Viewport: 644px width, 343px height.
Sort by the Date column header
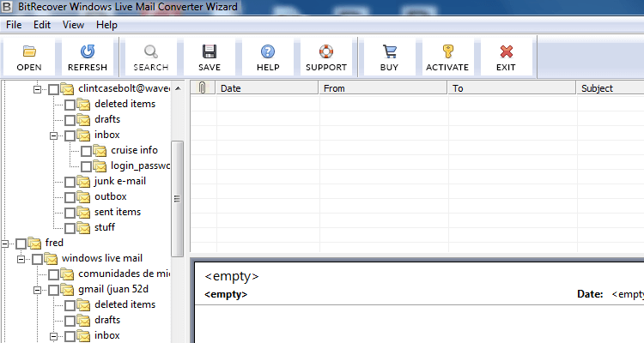coord(267,87)
